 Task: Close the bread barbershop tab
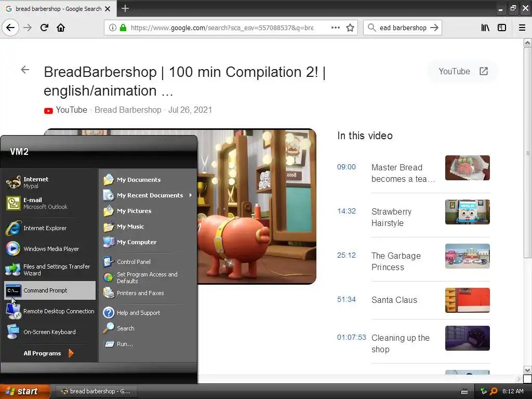point(108,9)
